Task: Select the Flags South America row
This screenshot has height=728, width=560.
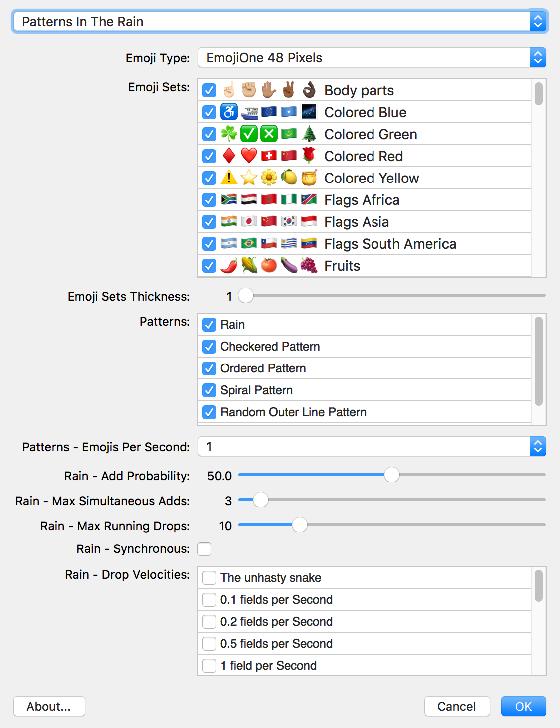Action: coord(390,244)
